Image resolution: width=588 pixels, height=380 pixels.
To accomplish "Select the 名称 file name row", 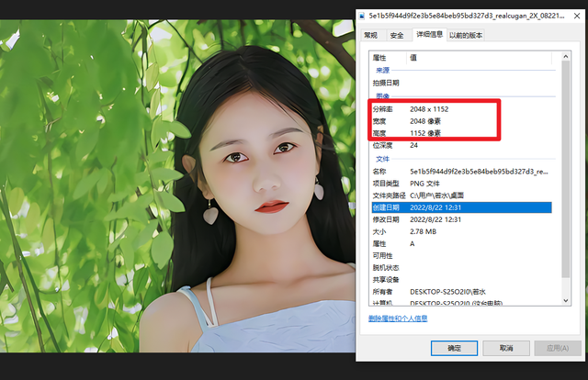I will click(x=461, y=172).
